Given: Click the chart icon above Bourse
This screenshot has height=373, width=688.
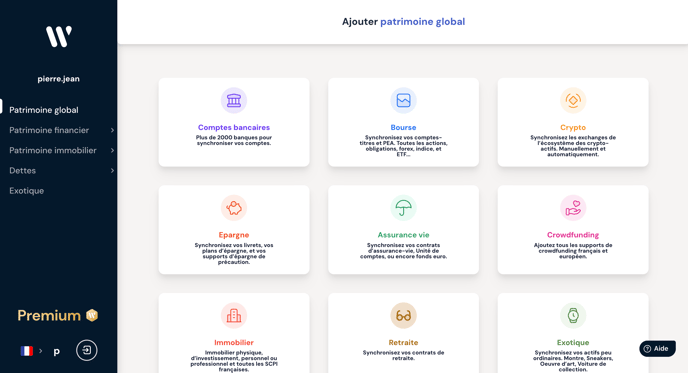Looking at the screenshot, I should tap(403, 100).
